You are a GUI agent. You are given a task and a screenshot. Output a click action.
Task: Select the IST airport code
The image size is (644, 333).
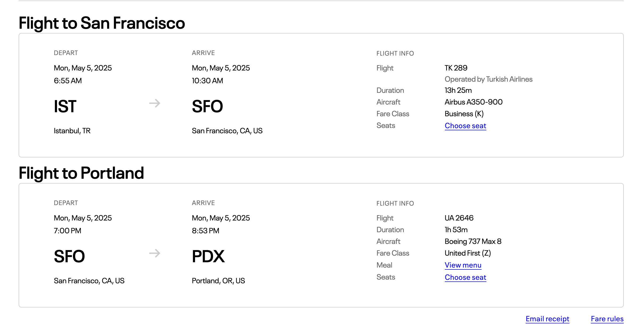pyautogui.click(x=65, y=106)
